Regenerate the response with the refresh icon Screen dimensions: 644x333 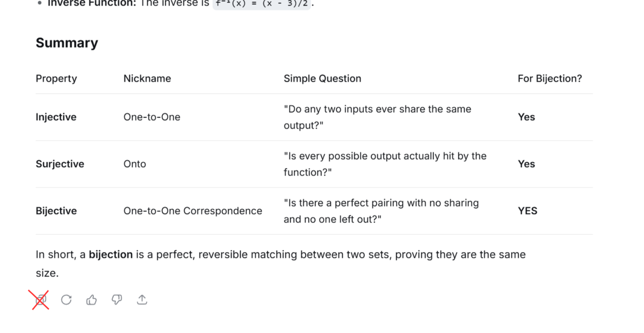(66, 300)
